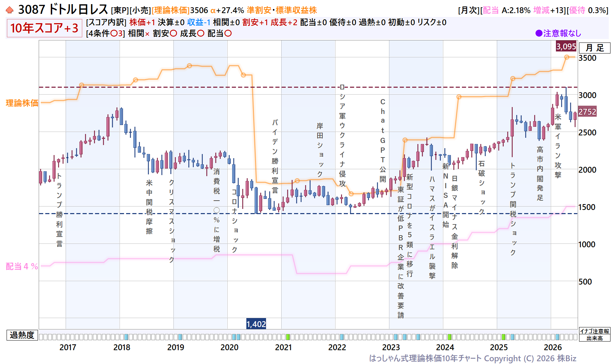Click the theoretical price circle marker at the 3500 level
The width and height of the screenshot is (615, 364).
click(567, 57)
